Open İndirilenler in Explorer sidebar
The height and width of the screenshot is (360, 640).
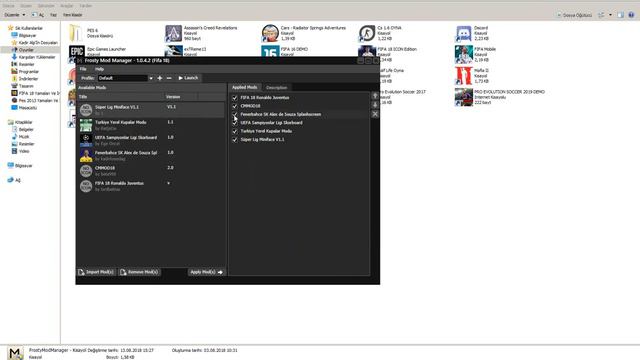pyautogui.click(x=28, y=79)
